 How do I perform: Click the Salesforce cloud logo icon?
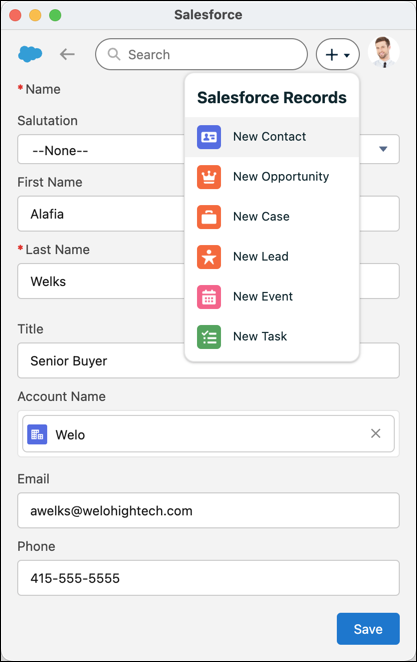(30, 54)
